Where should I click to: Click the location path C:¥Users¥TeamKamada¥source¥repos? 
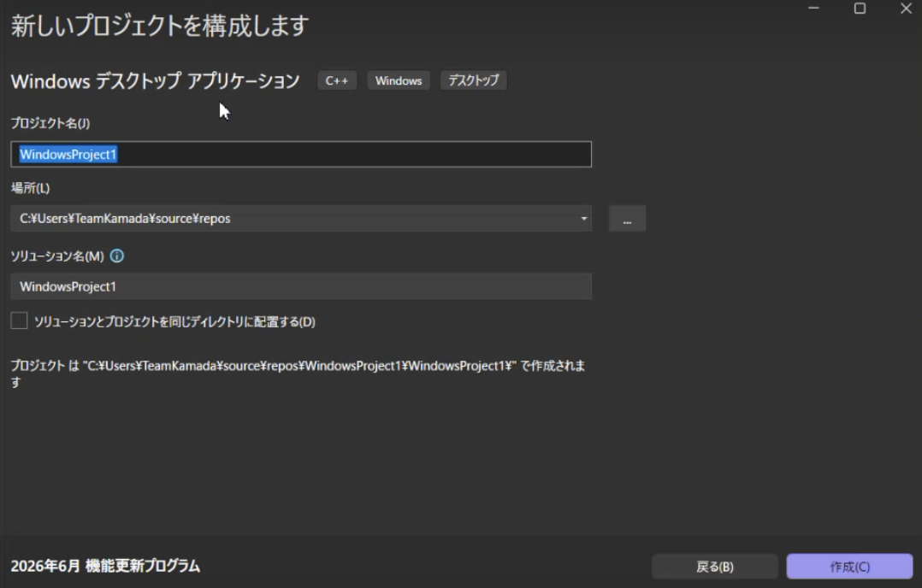(125, 219)
